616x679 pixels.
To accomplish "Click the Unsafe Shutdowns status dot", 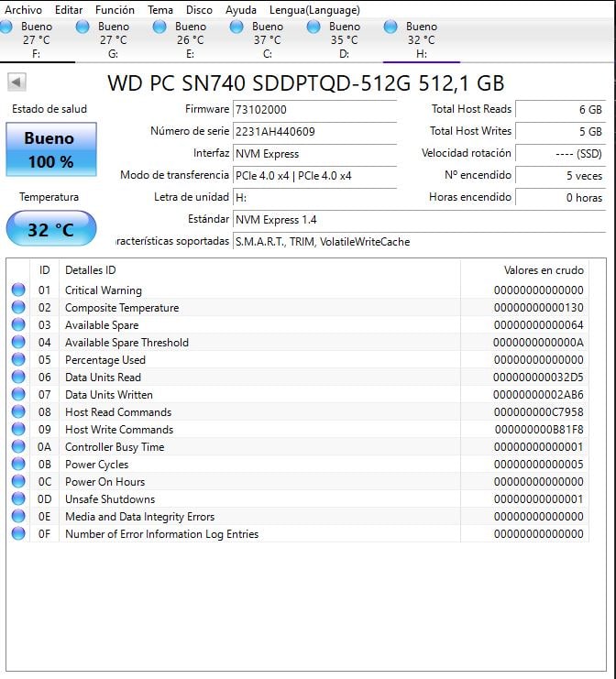I will [x=18, y=498].
